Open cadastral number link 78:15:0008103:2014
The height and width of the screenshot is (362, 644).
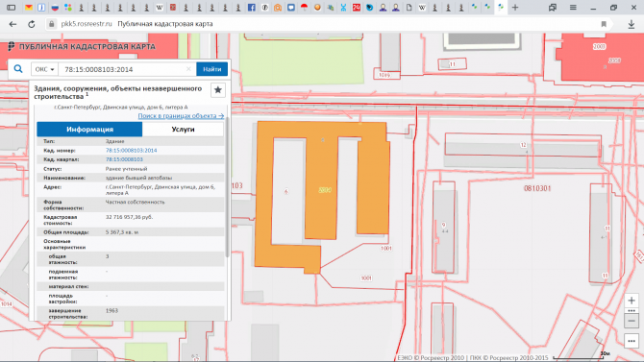click(x=131, y=150)
